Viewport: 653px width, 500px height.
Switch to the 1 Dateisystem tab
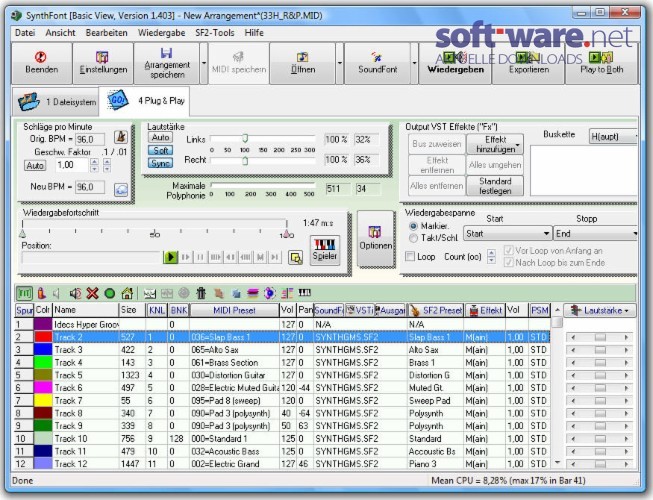click(56, 102)
